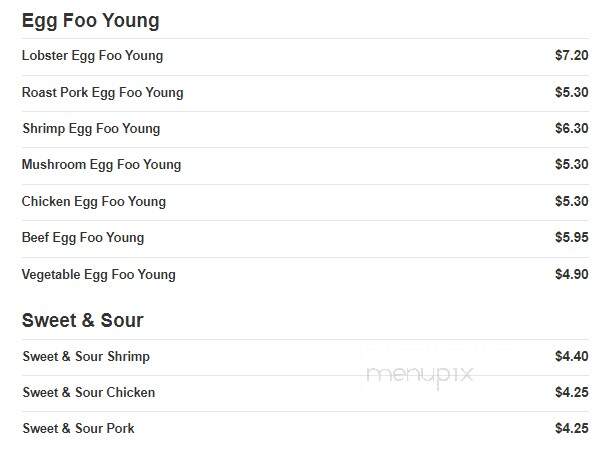Image resolution: width=599 pixels, height=457 pixels.
Task: Click the $6.30 shrimp egg foo young price
Action: tap(571, 128)
